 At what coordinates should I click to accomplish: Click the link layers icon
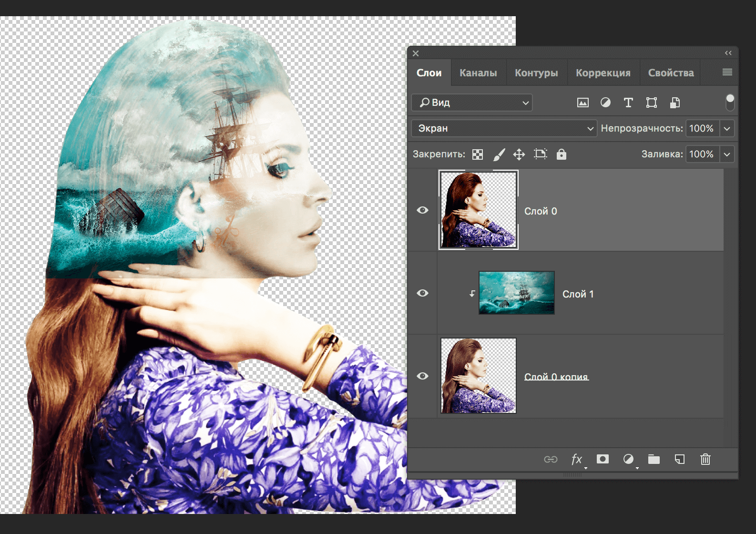551,459
